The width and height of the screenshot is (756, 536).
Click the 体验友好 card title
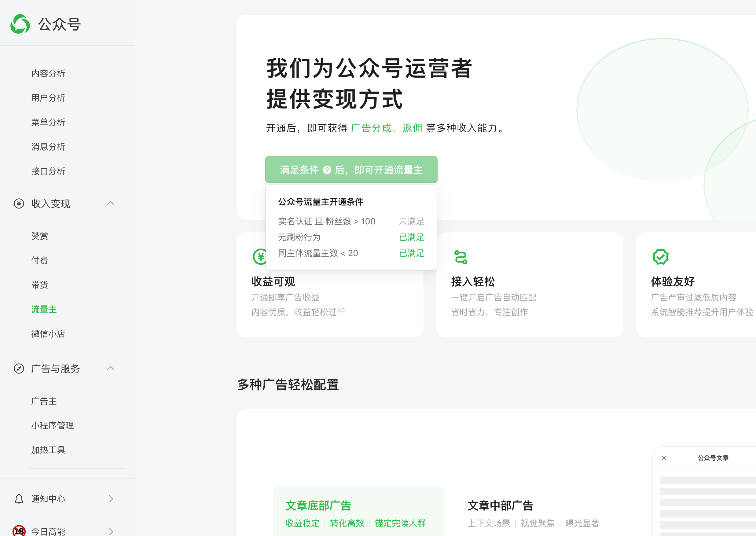click(x=673, y=281)
